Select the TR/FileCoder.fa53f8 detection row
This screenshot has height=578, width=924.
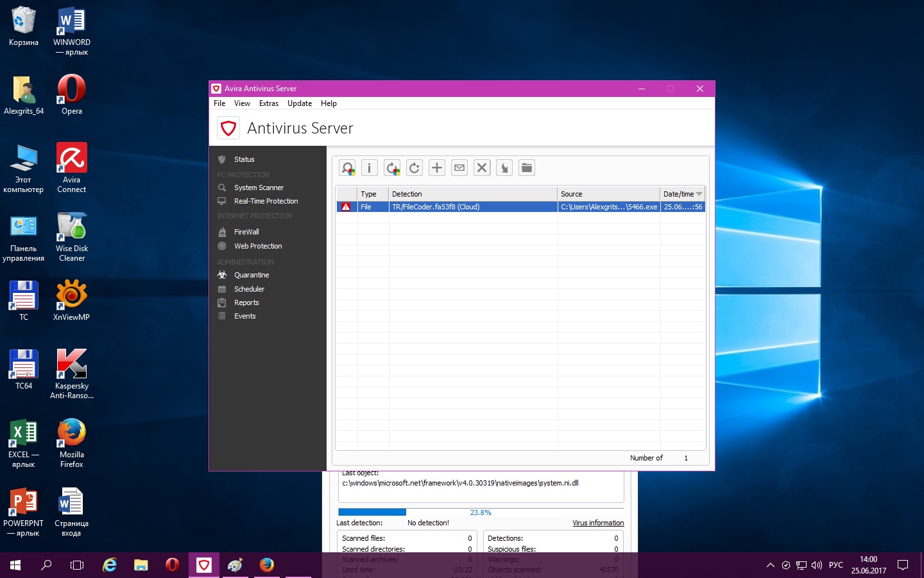coord(472,207)
